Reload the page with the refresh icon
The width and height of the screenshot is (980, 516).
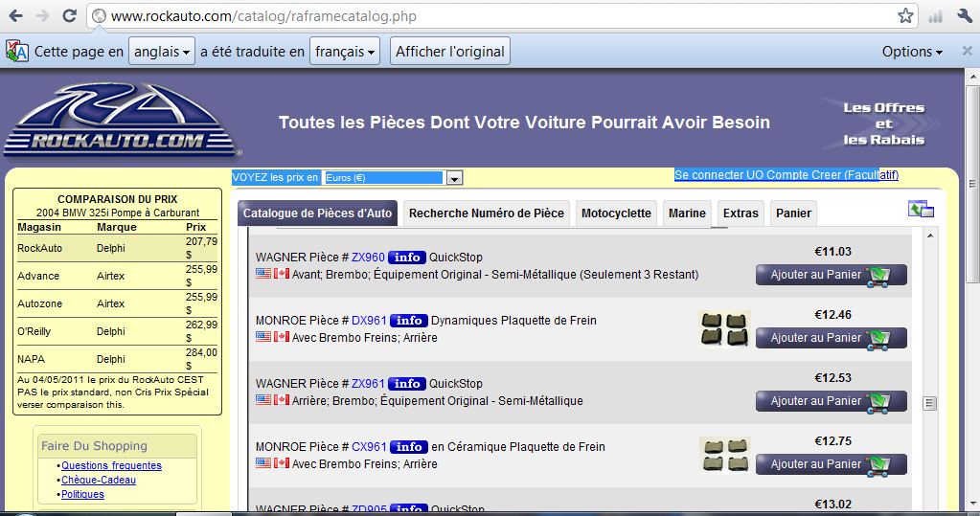pyautogui.click(x=69, y=16)
